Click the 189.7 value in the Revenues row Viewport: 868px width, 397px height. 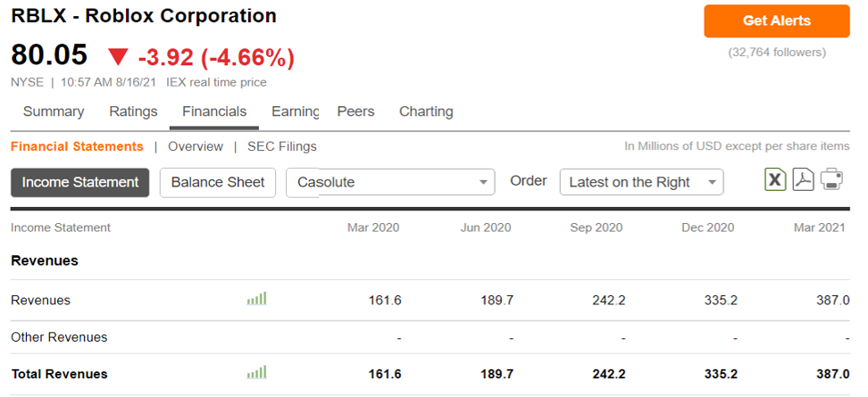click(497, 301)
